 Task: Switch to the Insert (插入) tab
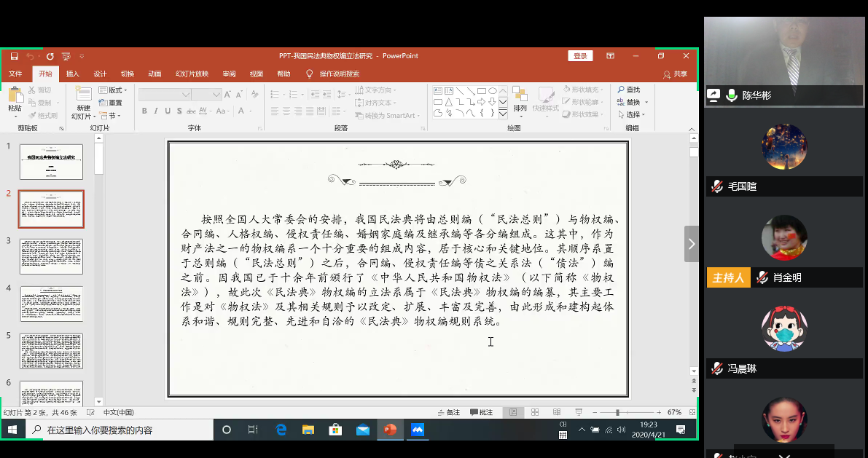(x=72, y=74)
